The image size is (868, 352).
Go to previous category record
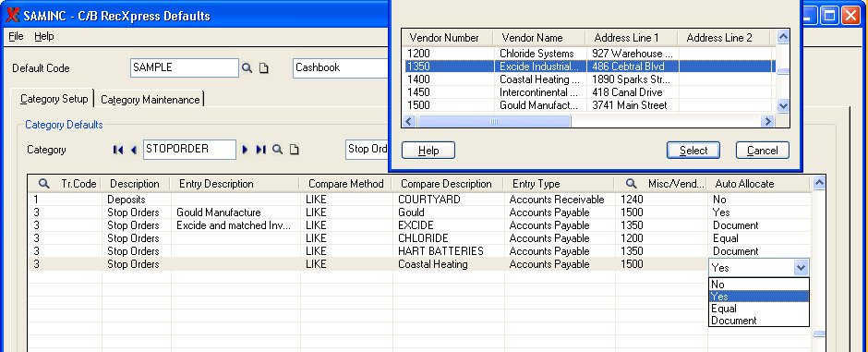pyautogui.click(x=133, y=150)
